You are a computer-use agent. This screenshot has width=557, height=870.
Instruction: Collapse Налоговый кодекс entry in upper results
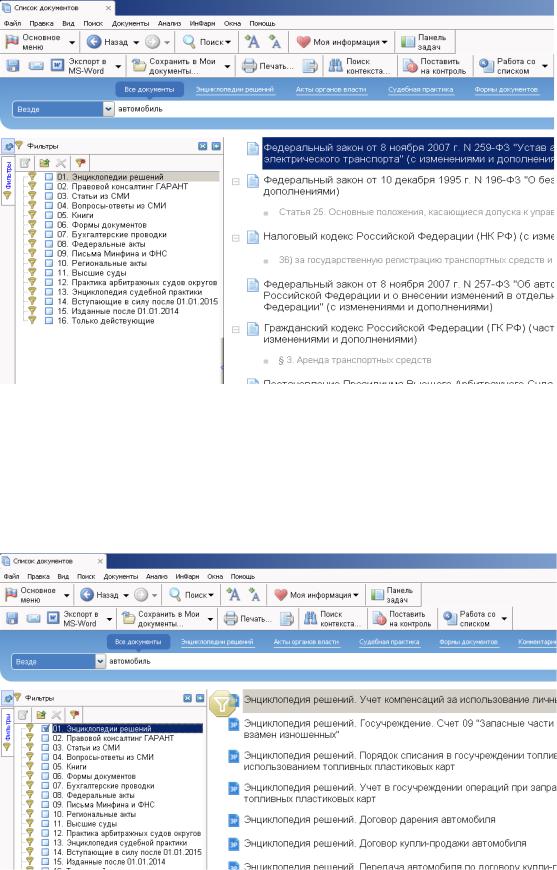(x=235, y=238)
